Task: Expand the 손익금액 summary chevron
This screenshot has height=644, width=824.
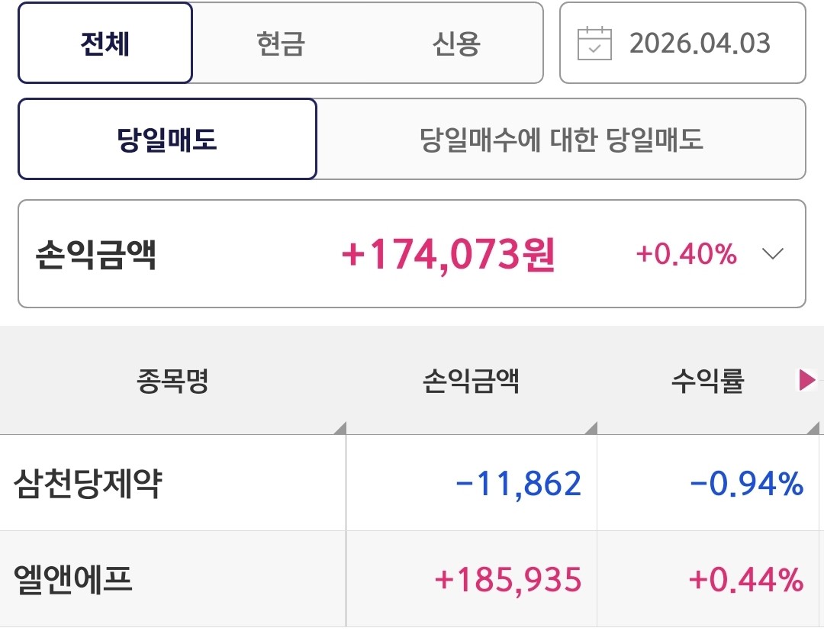Action: pos(773,254)
